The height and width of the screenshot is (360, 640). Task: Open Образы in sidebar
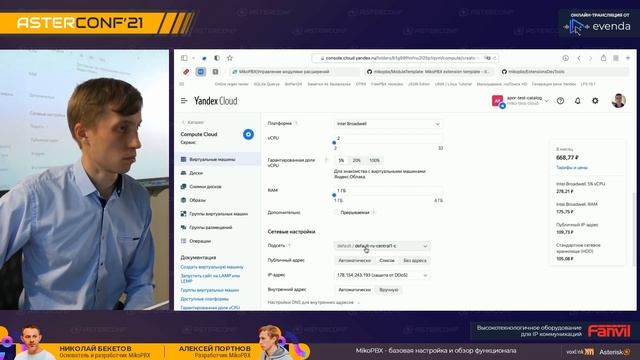pos(218,200)
